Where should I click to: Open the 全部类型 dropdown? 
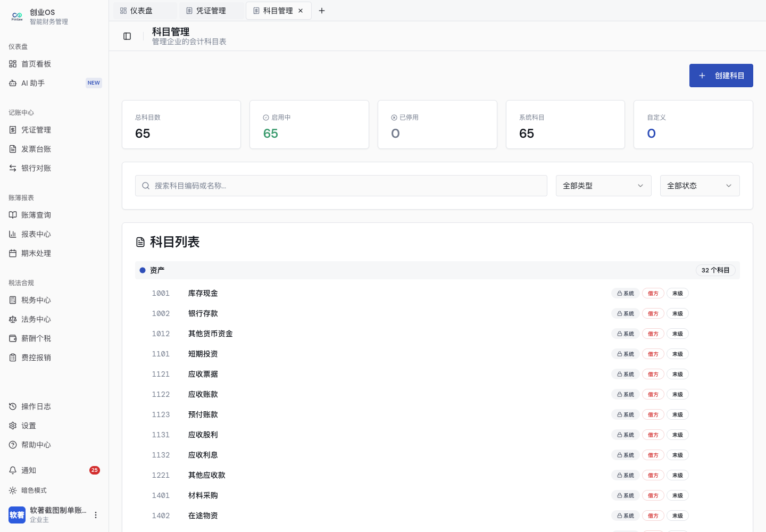tap(604, 186)
